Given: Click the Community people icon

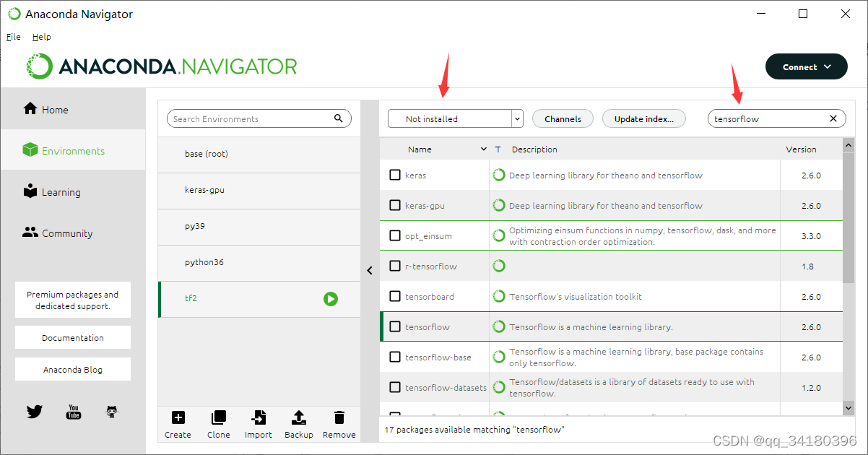Looking at the screenshot, I should [x=30, y=233].
